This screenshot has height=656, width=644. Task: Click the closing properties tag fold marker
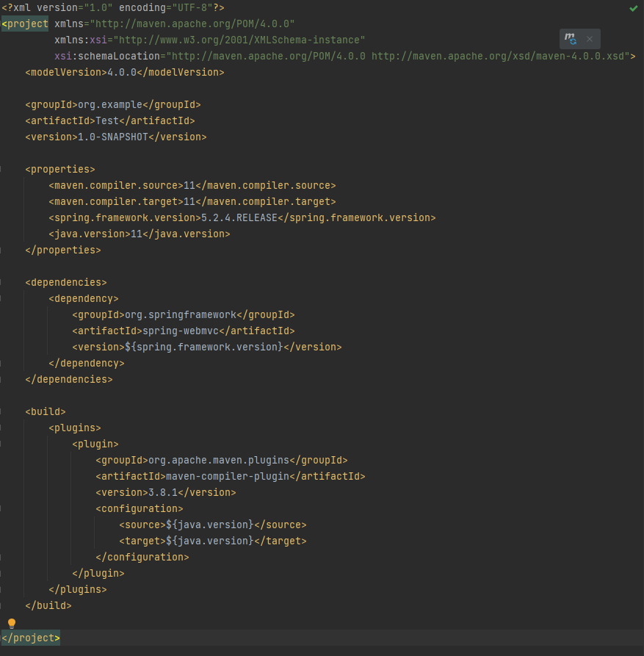[1, 250]
